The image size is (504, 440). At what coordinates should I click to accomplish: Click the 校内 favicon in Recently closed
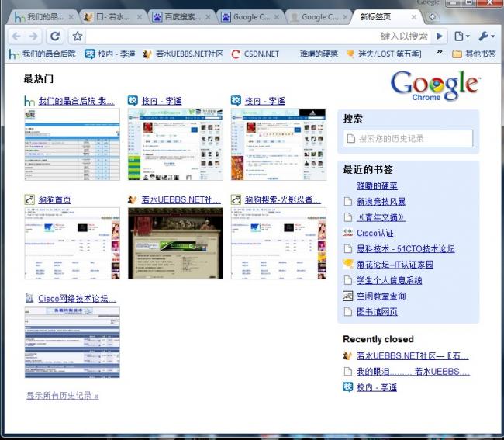click(348, 387)
